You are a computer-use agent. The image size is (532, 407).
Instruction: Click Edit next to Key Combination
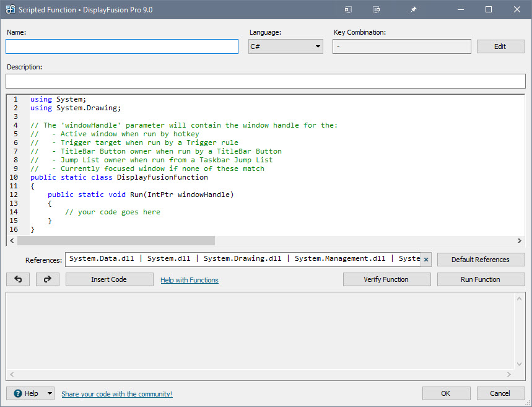(x=500, y=46)
